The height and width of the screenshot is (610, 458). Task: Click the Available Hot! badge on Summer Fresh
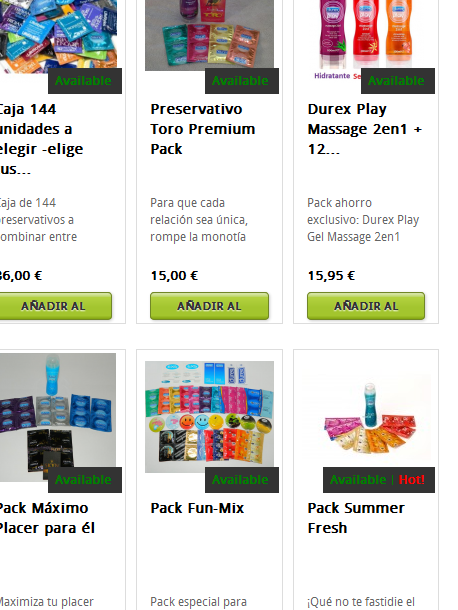tap(379, 480)
